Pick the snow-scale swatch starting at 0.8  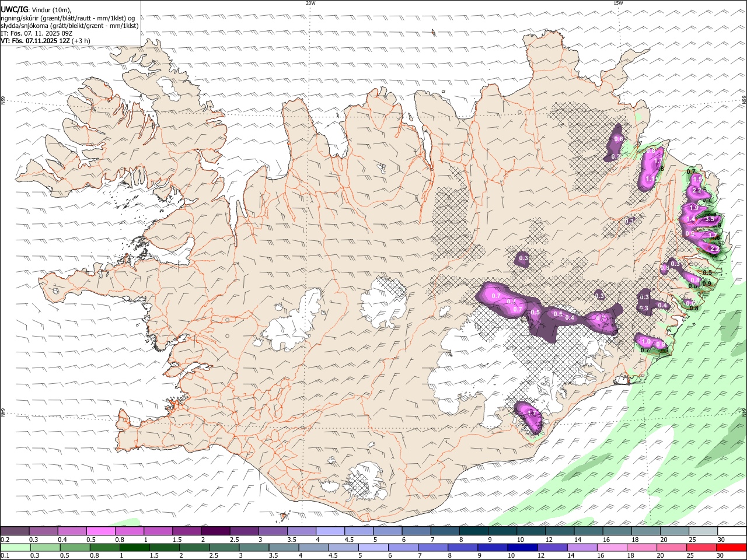(x=129, y=531)
